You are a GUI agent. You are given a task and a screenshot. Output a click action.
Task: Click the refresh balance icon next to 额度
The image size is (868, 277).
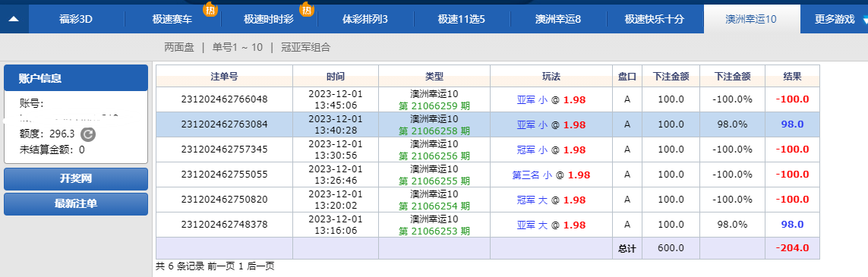click(x=87, y=134)
